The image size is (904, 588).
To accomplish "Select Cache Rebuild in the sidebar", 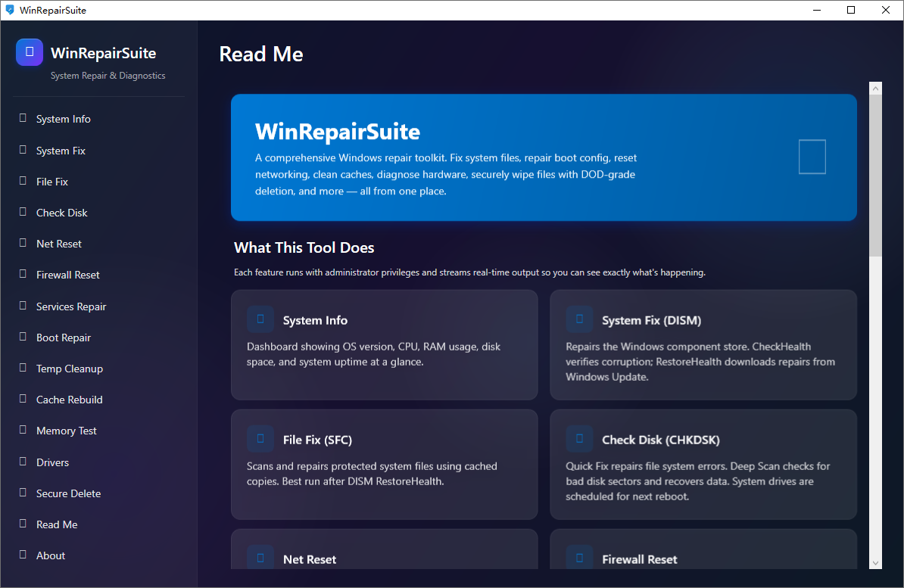I will tap(98, 400).
